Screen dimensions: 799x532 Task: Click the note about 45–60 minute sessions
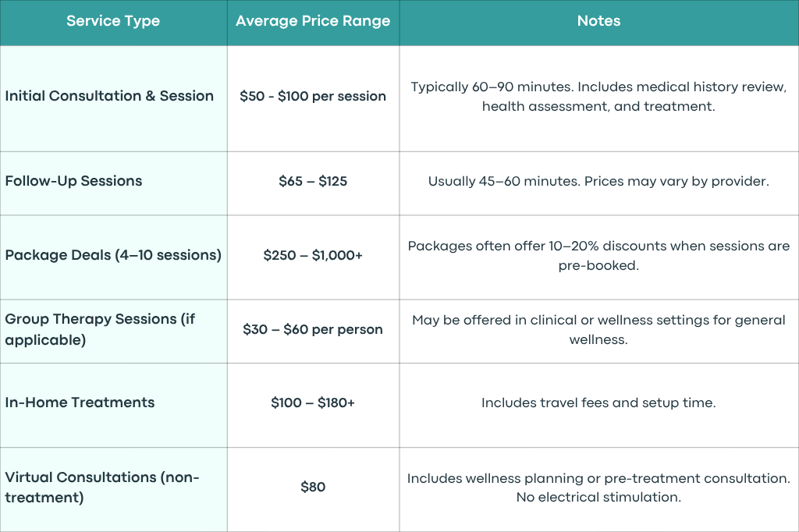[598, 181]
